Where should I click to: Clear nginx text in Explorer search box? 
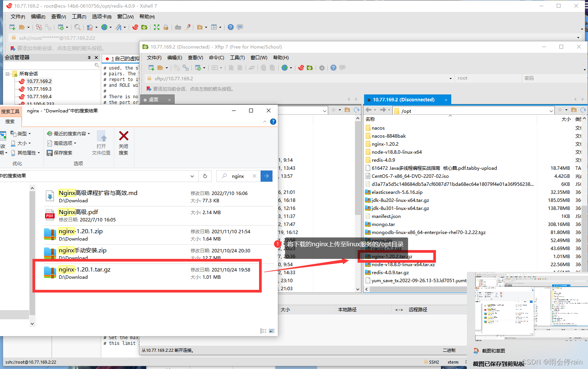point(254,176)
